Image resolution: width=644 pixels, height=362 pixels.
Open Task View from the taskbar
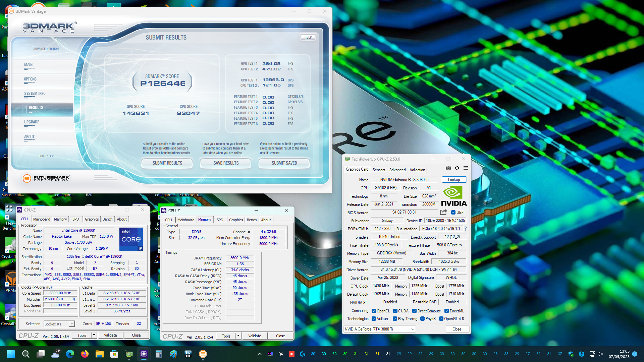(41, 354)
